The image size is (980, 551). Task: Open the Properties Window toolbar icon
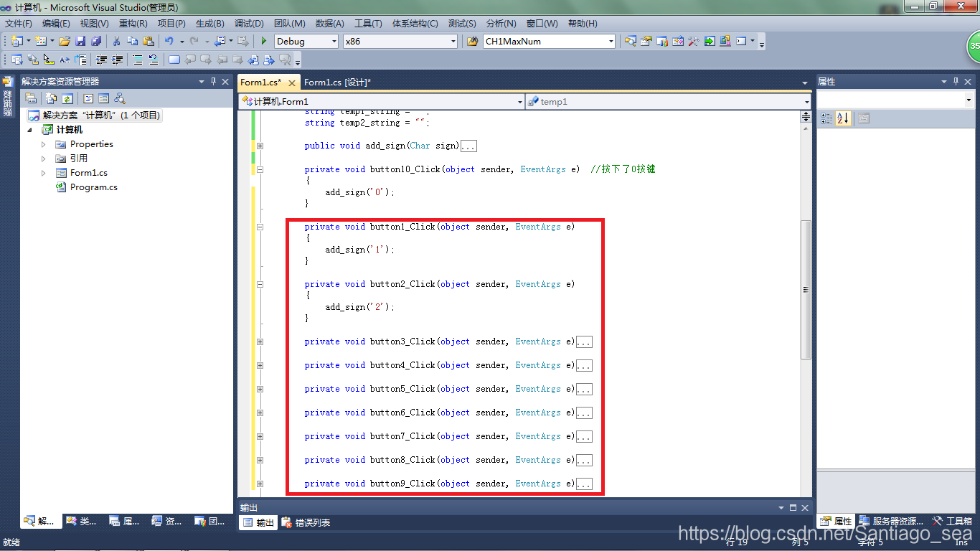pyautogui.click(x=646, y=41)
